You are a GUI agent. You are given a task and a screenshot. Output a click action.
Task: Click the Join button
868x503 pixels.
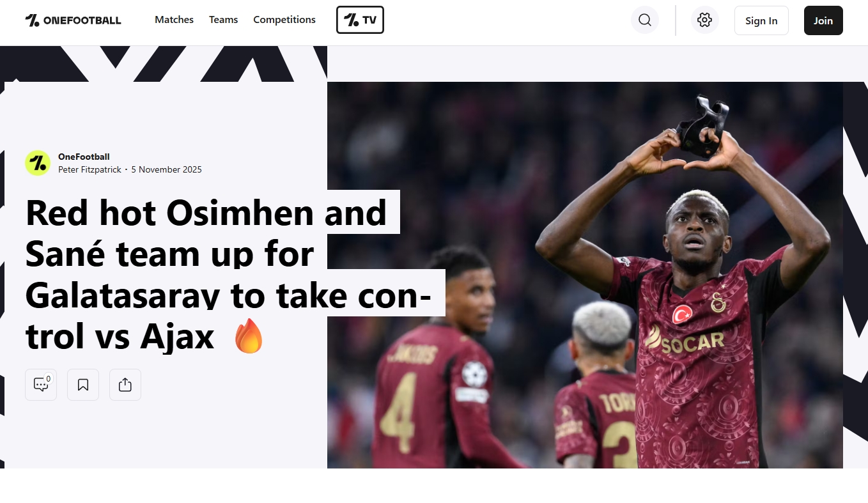tap(823, 20)
